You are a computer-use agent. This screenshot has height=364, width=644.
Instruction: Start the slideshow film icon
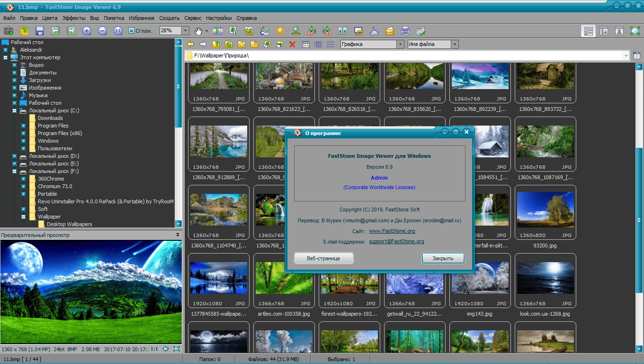pyautogui.click(x=218, y=31)
